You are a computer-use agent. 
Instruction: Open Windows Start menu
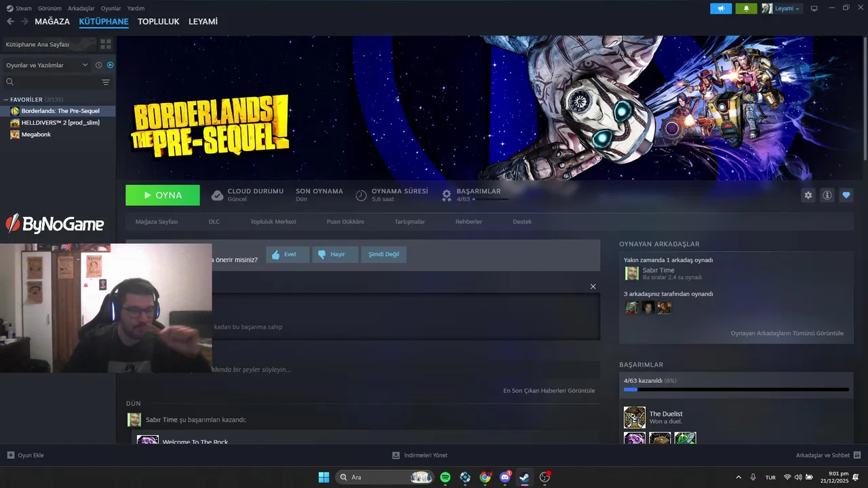pyautogui.click(x=324, y=477)
